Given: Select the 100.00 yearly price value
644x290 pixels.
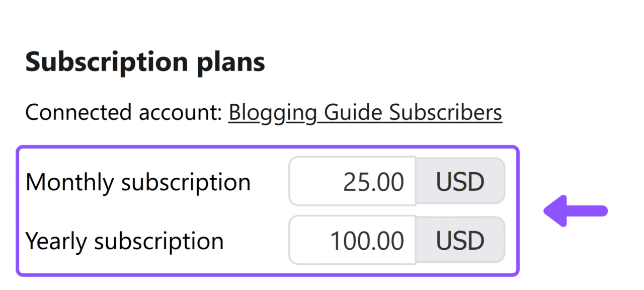Looking at the screenshot, I should pyautogui.click(x=367, y=240).
